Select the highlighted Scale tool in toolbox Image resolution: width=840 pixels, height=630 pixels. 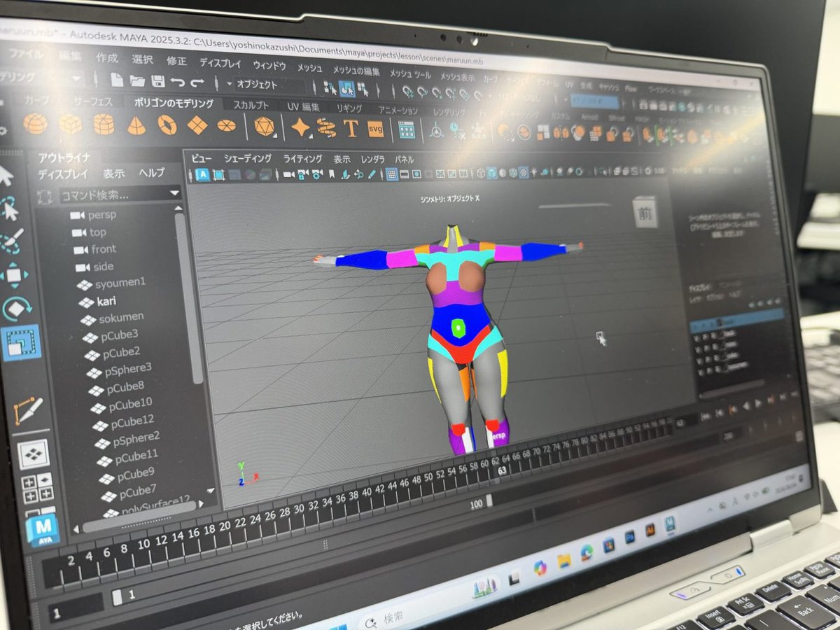tap(21, 342)
